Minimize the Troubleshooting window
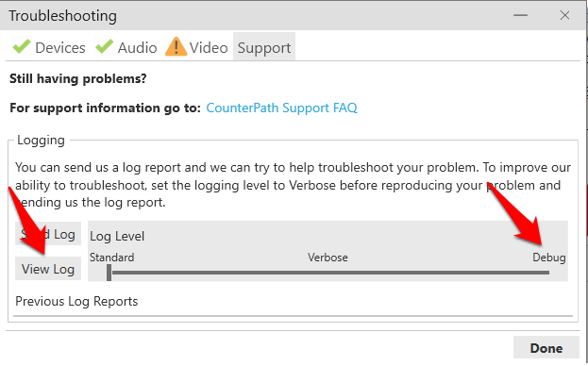The image size is (588, 366). (520, 15)
